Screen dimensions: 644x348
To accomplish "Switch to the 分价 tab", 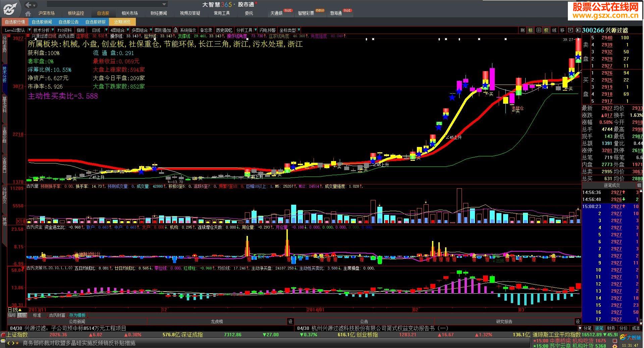I will point(623,328).
